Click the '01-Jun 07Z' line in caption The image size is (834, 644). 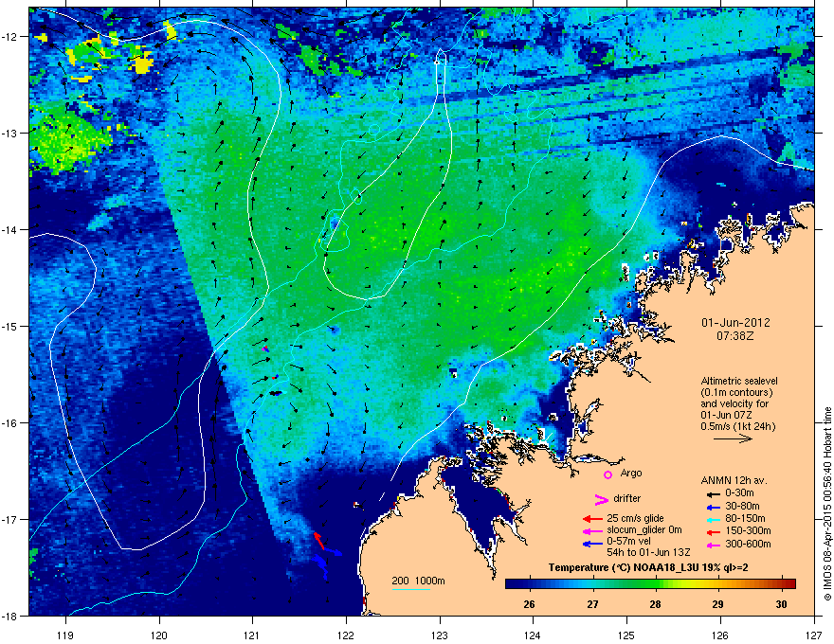coord(726,415)
